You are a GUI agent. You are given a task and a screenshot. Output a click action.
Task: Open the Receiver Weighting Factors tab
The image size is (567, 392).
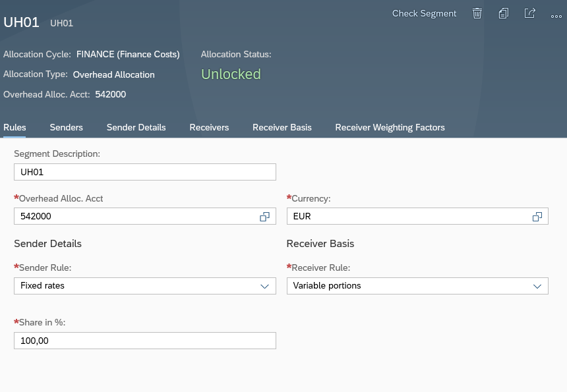(x=390, y=127)
